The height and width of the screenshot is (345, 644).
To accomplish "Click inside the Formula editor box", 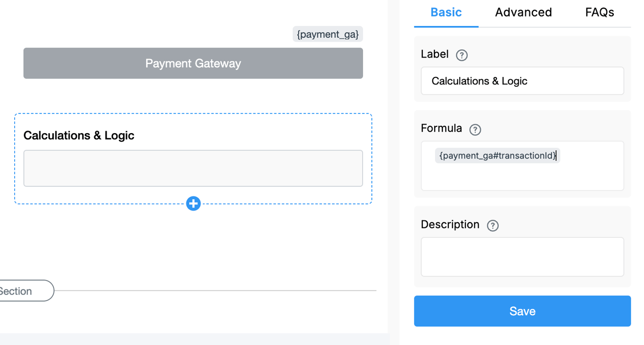I will click(x=522, y=176).
